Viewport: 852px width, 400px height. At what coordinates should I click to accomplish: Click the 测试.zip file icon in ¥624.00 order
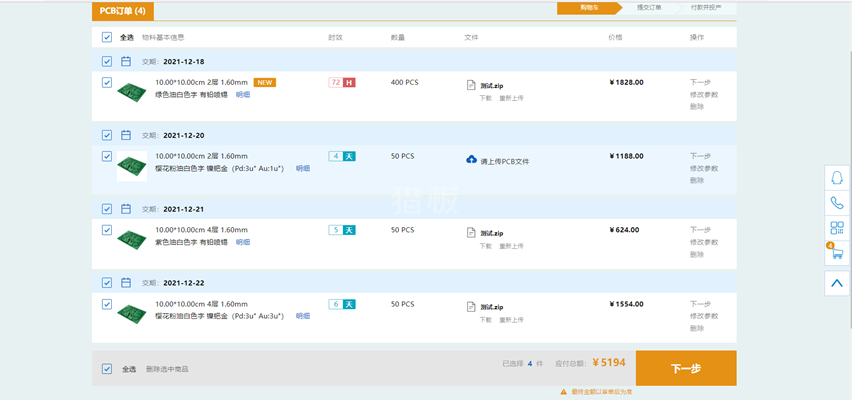tap(472, 231)
